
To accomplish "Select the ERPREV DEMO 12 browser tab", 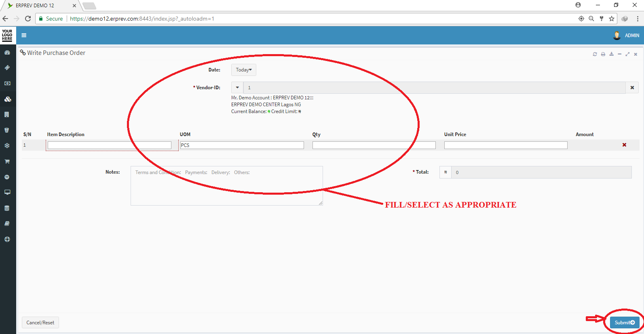I will (x=40, y=6).
